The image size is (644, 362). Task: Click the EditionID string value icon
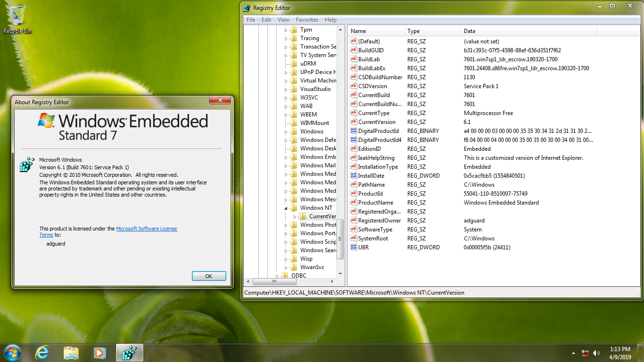click(354, 149)
